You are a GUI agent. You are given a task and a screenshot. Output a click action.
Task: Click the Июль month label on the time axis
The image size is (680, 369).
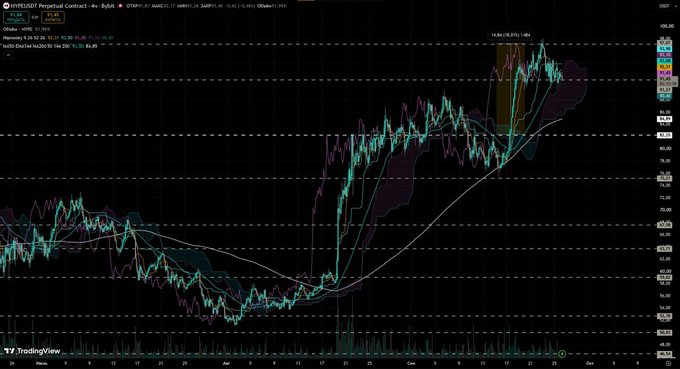point(42,363)
